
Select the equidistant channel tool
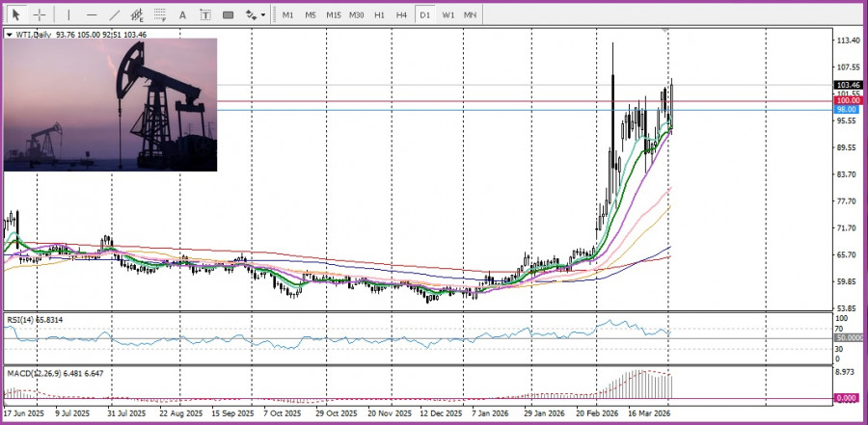138,15
